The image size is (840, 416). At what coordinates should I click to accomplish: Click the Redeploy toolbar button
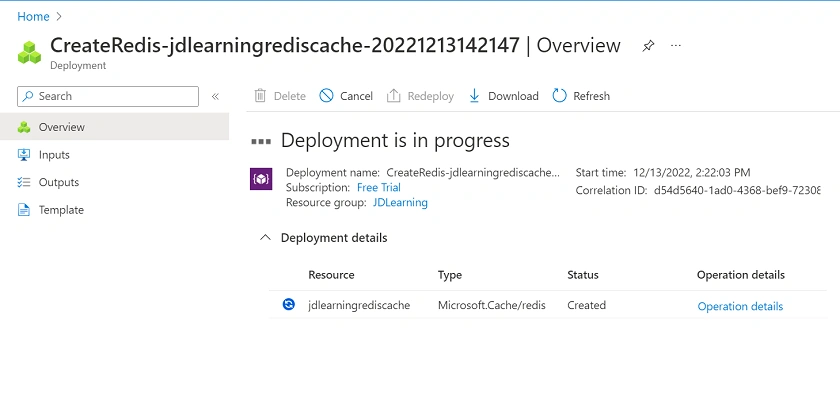pos(421,96)
